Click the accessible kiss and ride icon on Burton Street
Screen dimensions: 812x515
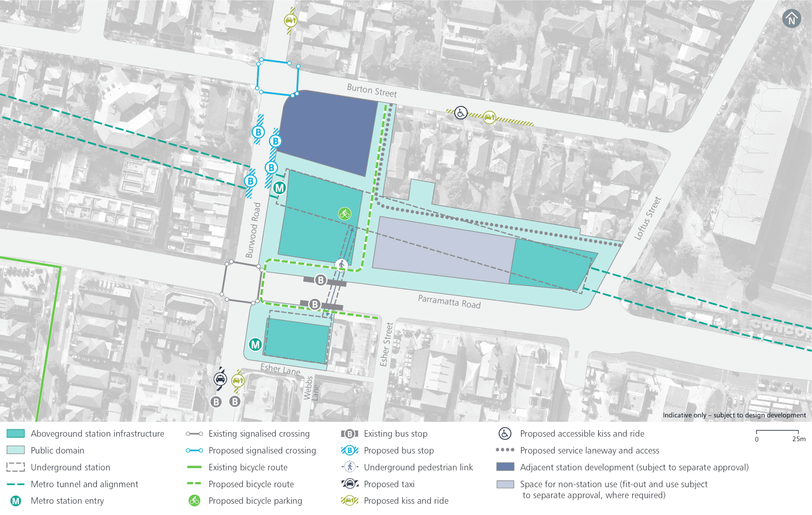[461, 113]
